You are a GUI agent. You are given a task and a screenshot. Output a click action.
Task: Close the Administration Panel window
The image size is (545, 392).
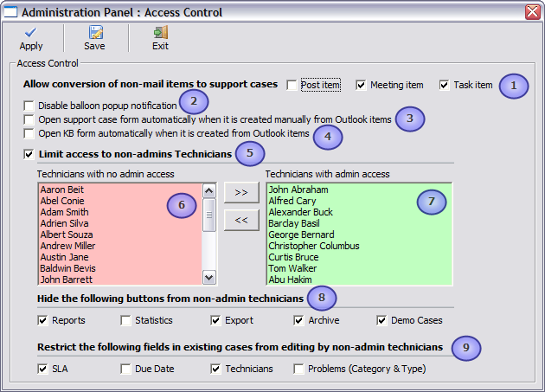point(533,12)
